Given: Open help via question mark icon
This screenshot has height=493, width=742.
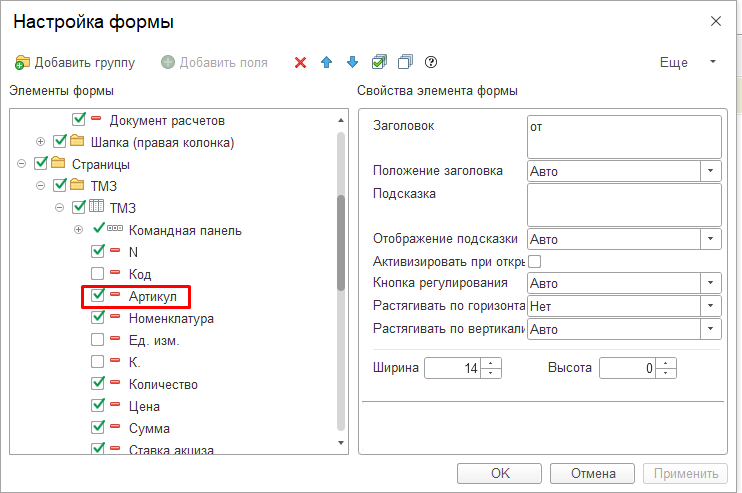Looking at the screenshot, I should pyautogui.click(x=431, y=63).
